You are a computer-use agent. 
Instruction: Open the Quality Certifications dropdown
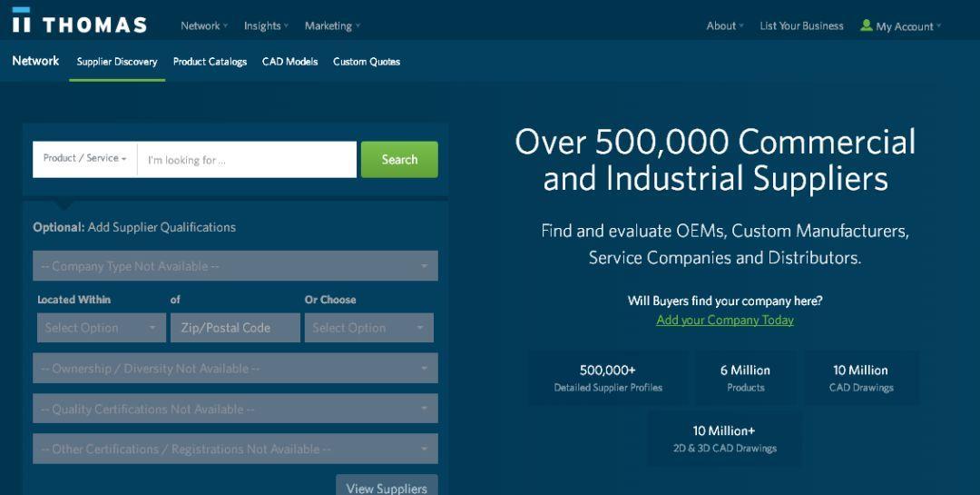(236, 409)
